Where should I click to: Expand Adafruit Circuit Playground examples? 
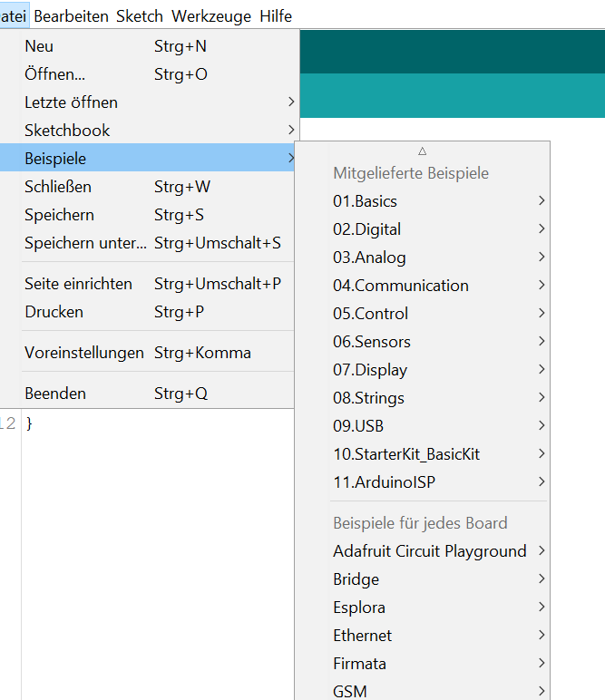coord(429,551)
